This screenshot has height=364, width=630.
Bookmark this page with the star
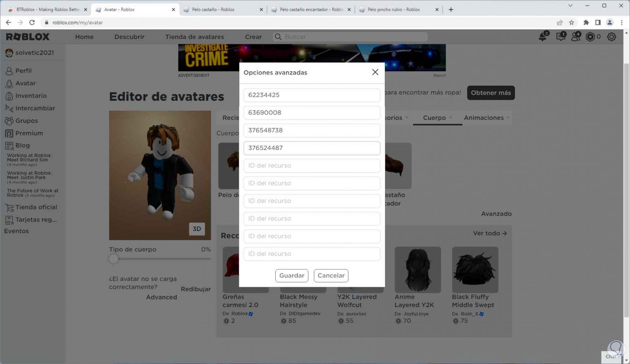point(572,23)
